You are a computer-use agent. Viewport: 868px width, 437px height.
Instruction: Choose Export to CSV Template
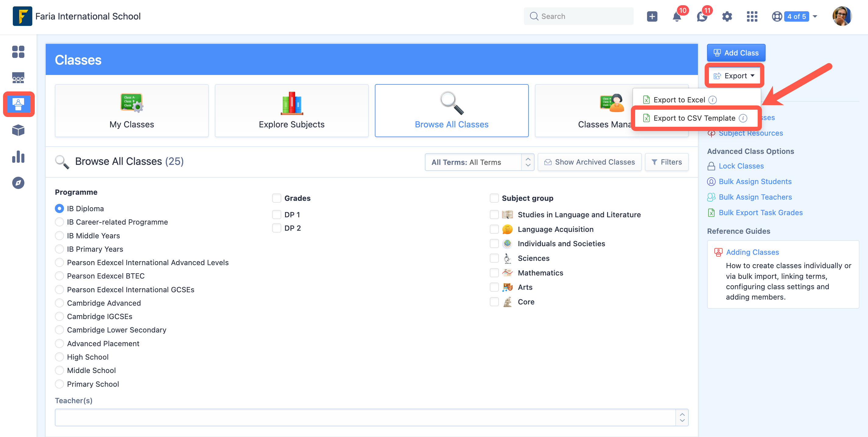pos(694,118)
